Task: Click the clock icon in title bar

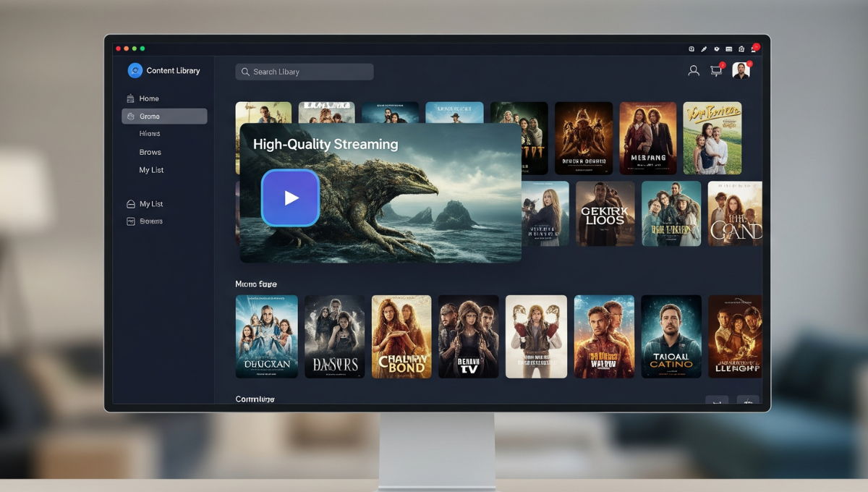Action: pos(692,49)
